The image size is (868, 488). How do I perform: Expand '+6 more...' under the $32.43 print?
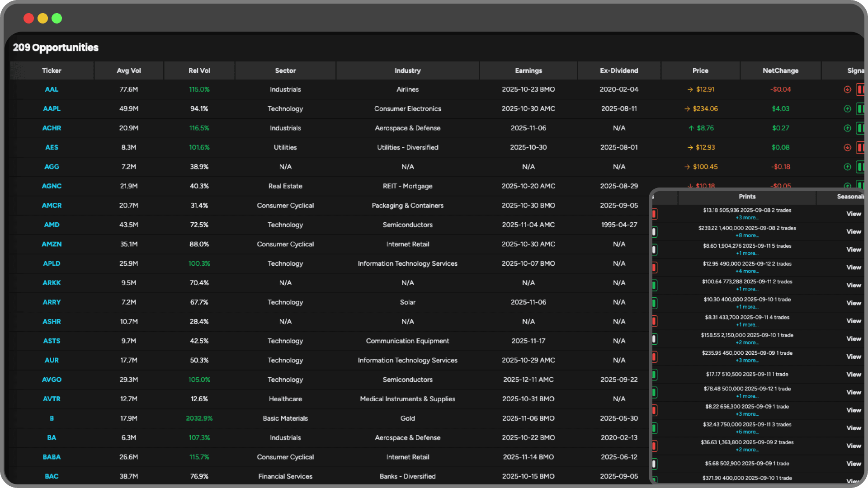tap(747, 432)
